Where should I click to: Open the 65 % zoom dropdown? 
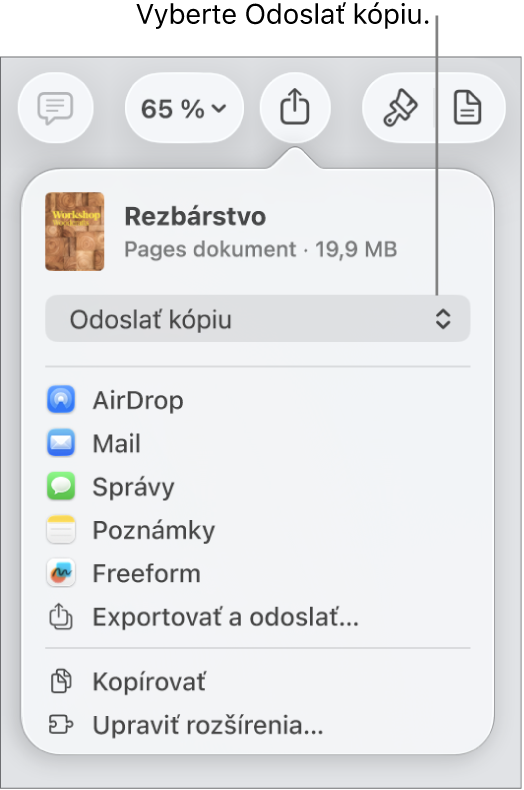184,108
